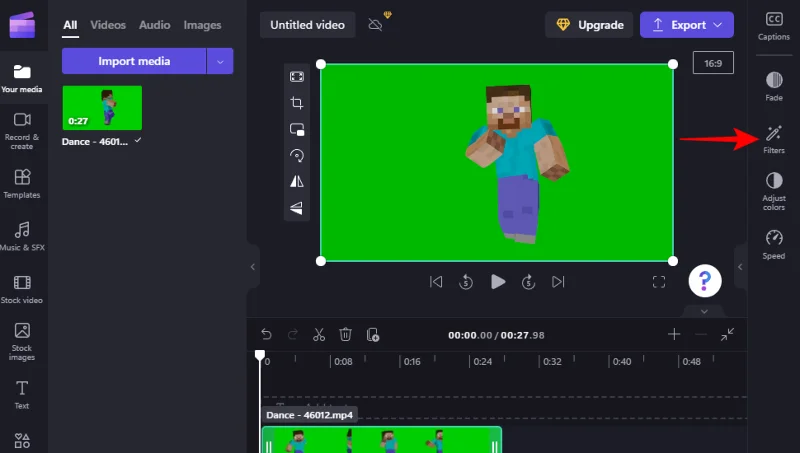Click the Upgrade button
Screen dimensions: 800x453
(x=589, y=25)
